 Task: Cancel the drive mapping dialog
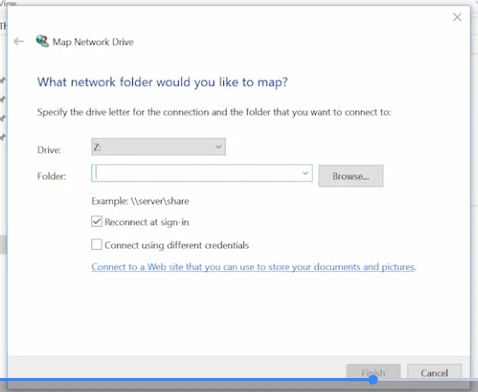(434, 372)
